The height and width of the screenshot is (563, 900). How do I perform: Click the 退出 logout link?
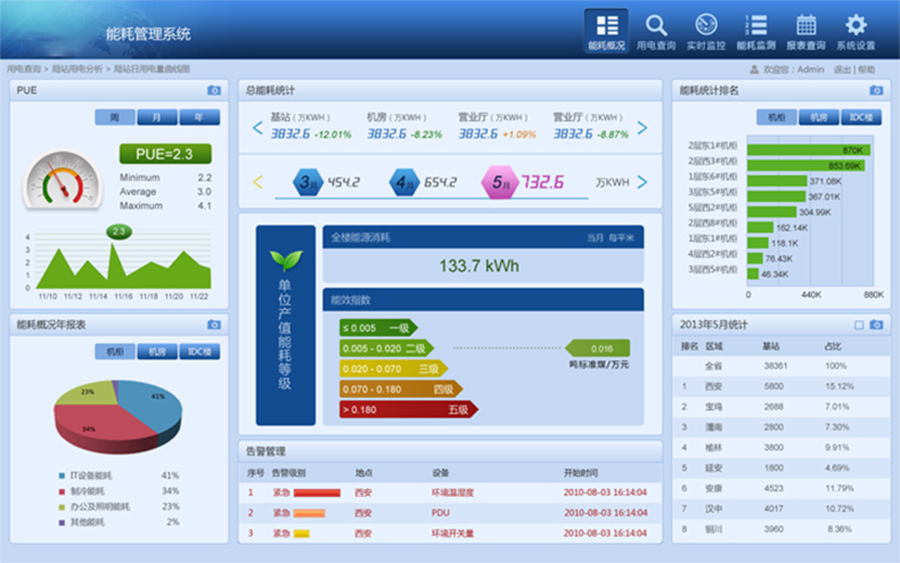[x=842, y=70]
